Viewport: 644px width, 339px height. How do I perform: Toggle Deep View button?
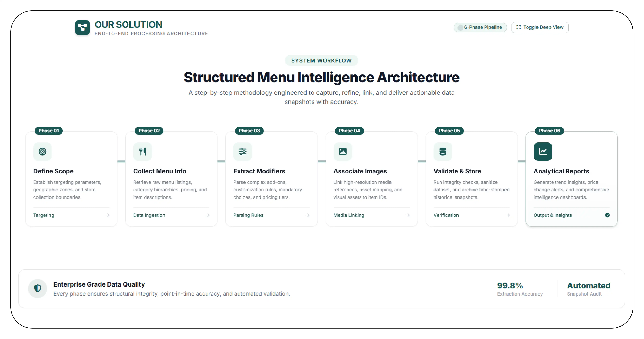click(x=540, y=27)
